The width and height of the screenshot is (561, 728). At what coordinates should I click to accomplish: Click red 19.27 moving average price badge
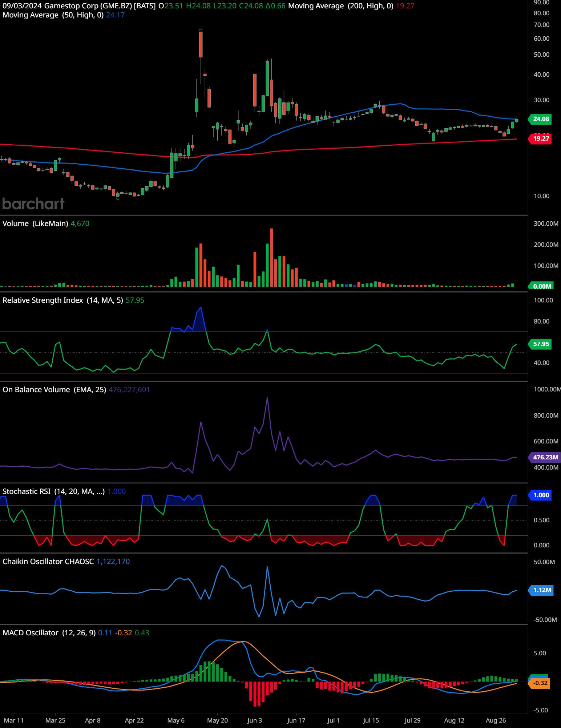[x=541, y=138]
